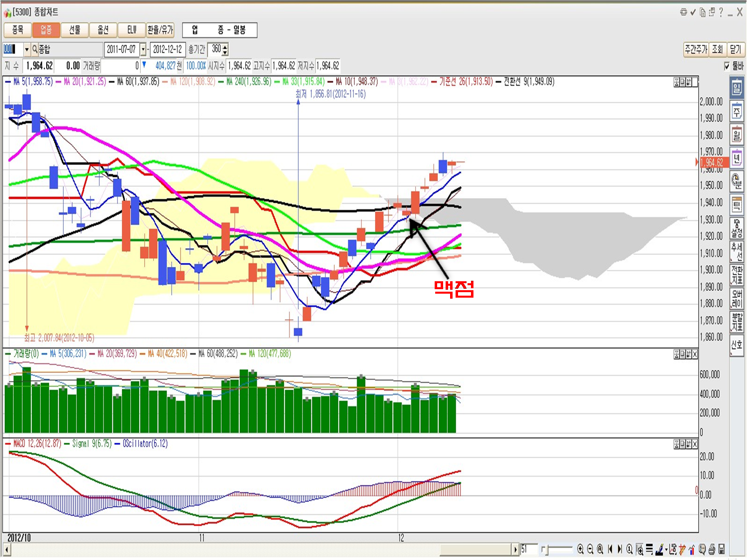Select the yearly (년) chart period icon
Viewport: 747px width, 560px height.
coord(737,158)
